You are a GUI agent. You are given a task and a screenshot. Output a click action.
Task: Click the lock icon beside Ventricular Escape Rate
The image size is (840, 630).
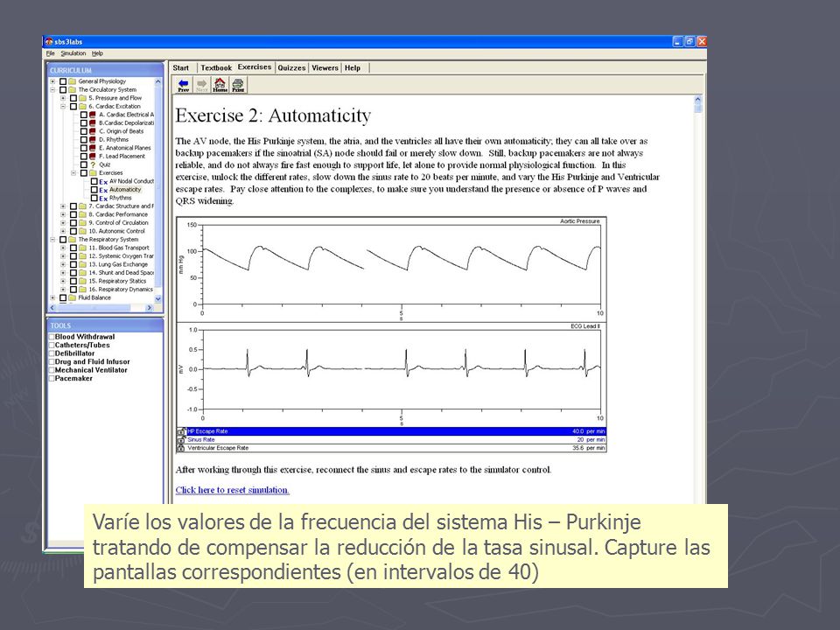click(x=182, y=448)
